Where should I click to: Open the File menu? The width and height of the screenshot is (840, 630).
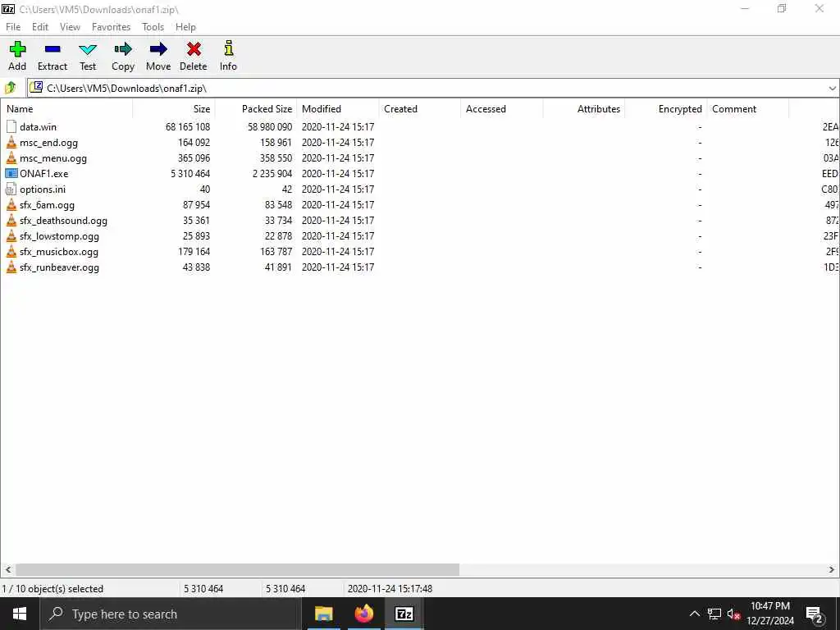pyautogui.click(x=13, y=27)
